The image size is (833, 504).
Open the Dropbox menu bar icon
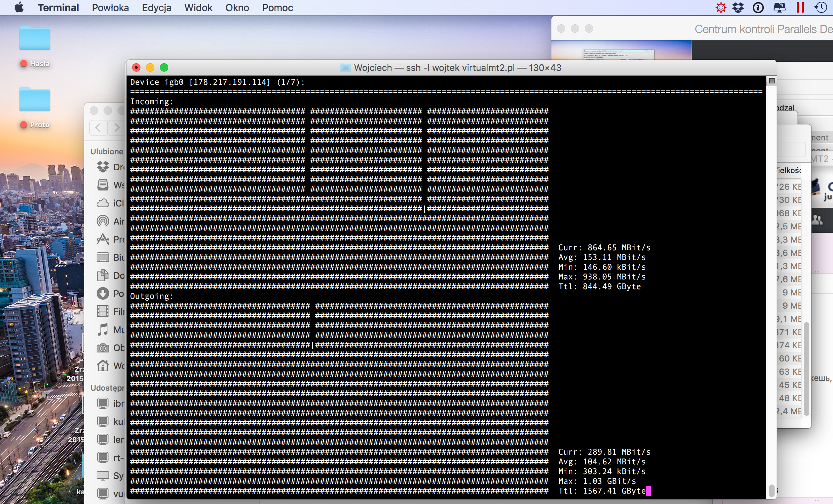point(738,8)
